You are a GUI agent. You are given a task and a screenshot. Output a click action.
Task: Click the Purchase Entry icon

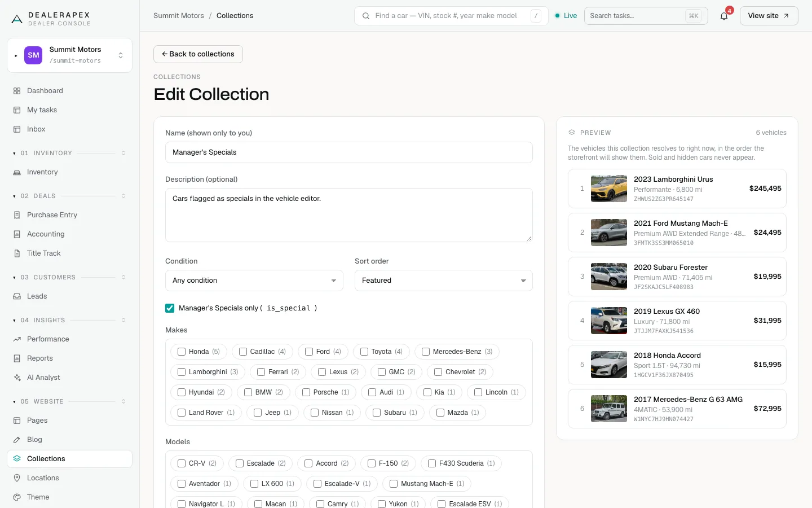[x=17, y=215]
